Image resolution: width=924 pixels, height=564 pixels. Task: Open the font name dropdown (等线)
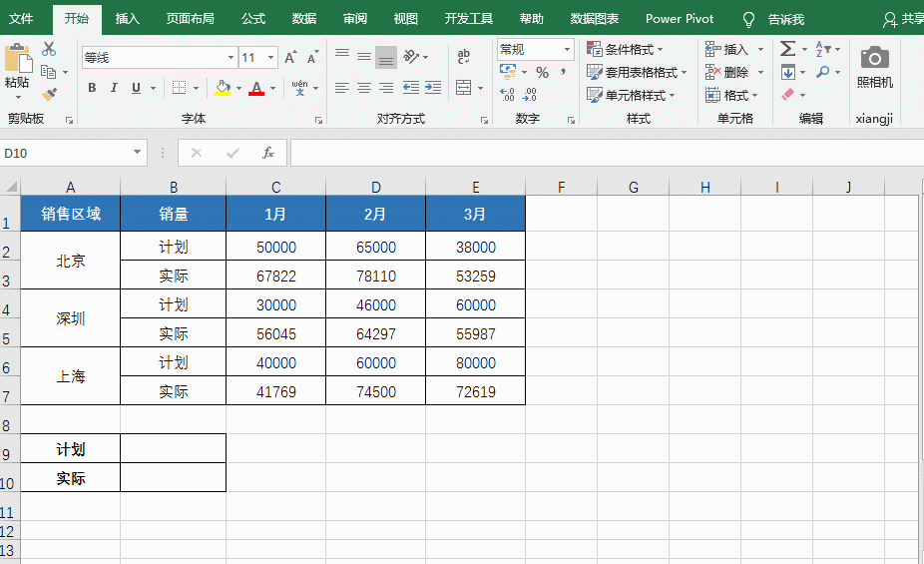[x=231, y=58]
